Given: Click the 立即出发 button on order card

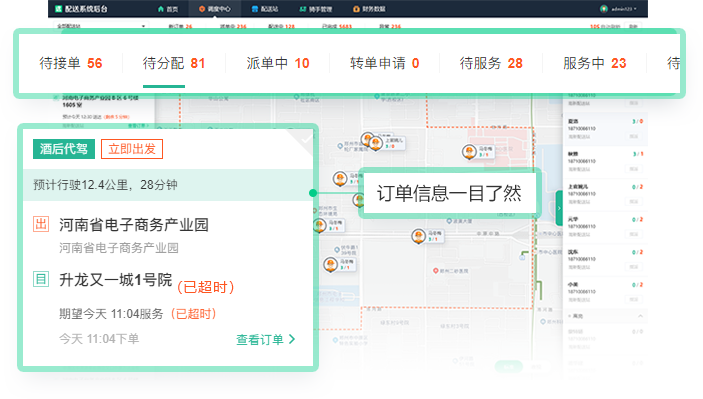Looking at the screenshot, I should pos(132,149).
